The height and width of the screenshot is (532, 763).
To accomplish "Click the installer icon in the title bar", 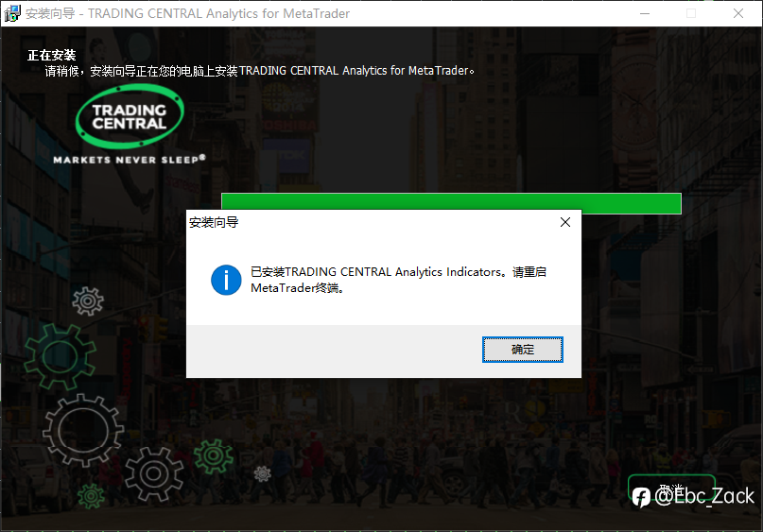I will [x=12, y=13].
